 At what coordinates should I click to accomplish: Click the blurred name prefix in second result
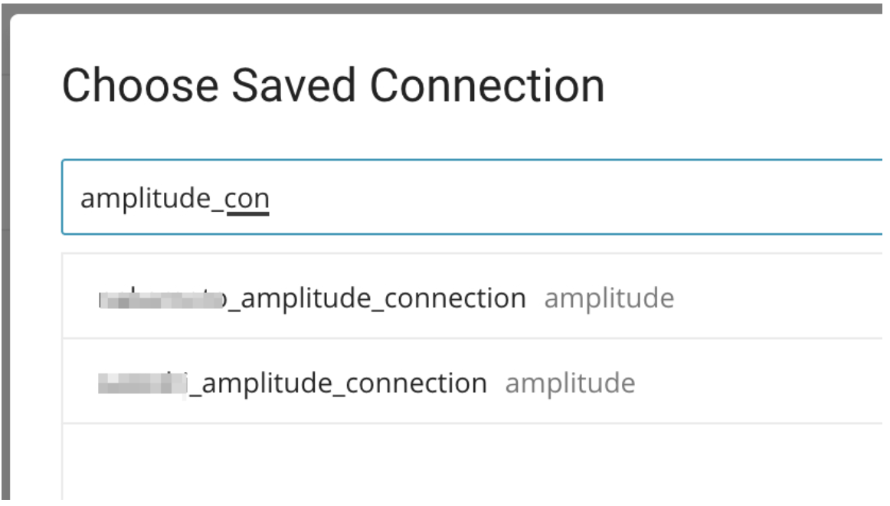[x=143, y=383]
